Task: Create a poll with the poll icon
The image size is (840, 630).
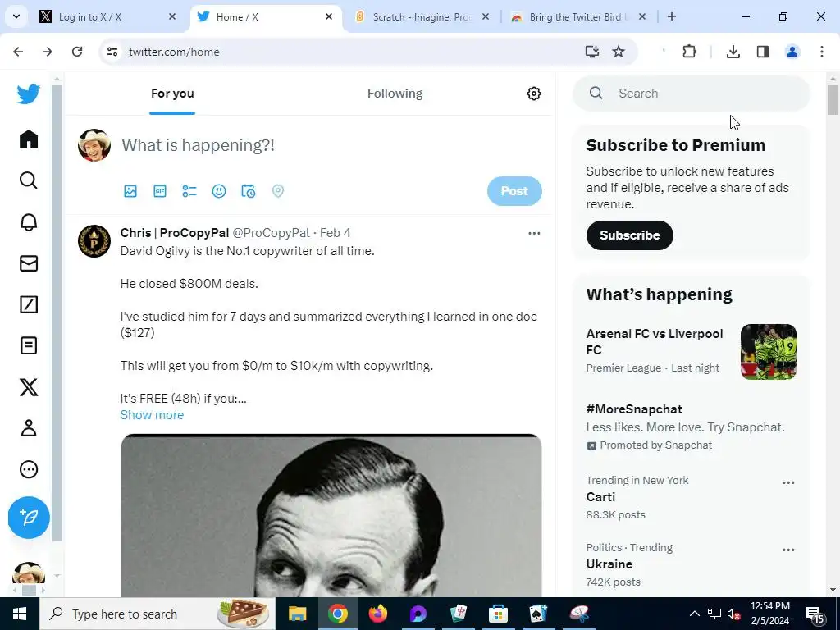Action: (x=189, y=190)
